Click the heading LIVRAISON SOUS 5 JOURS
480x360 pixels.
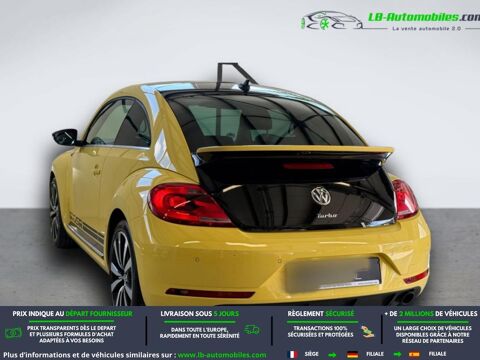[200, 314]
